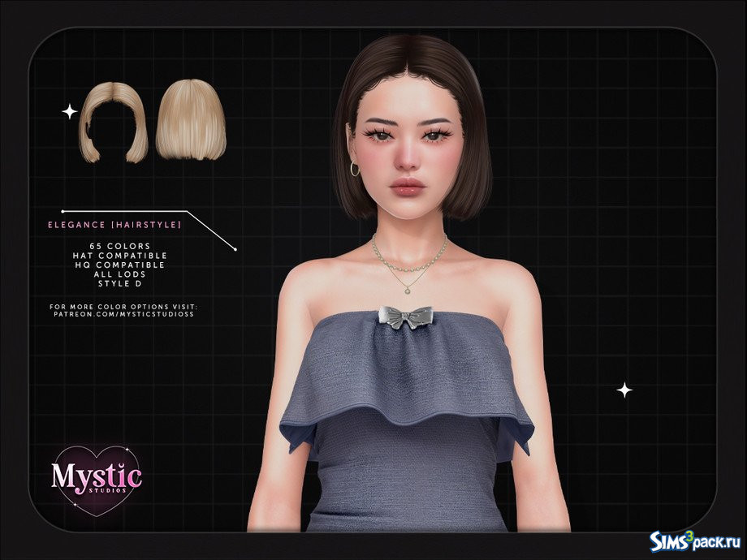Click the pearl necklace pendant

coord(408,290)
